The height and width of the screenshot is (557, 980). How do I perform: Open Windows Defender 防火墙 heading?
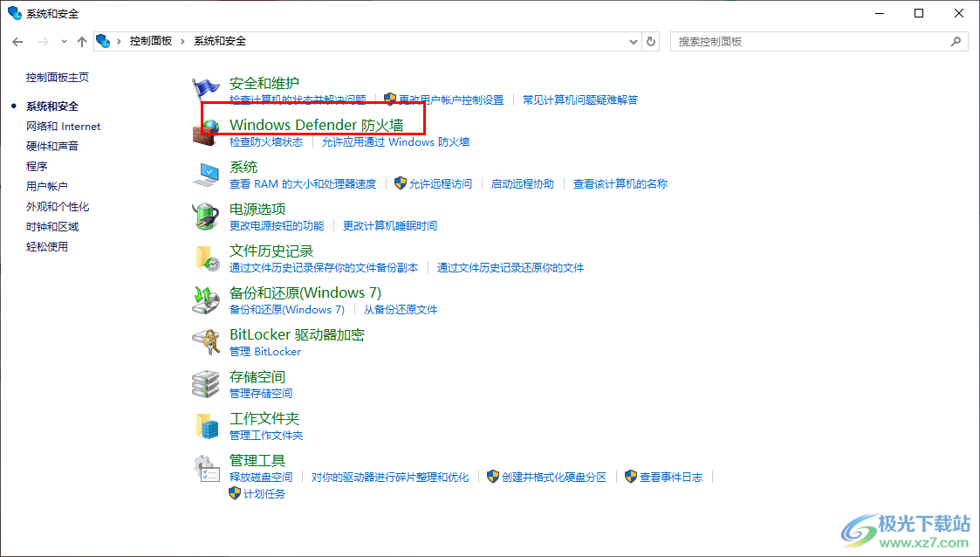[x=316, y=125]
